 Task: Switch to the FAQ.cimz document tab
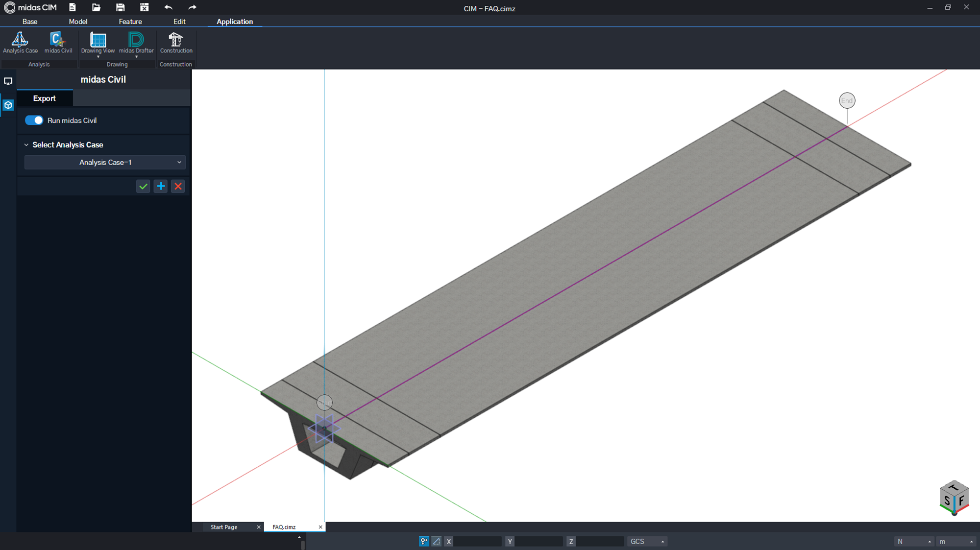point(284,527)
